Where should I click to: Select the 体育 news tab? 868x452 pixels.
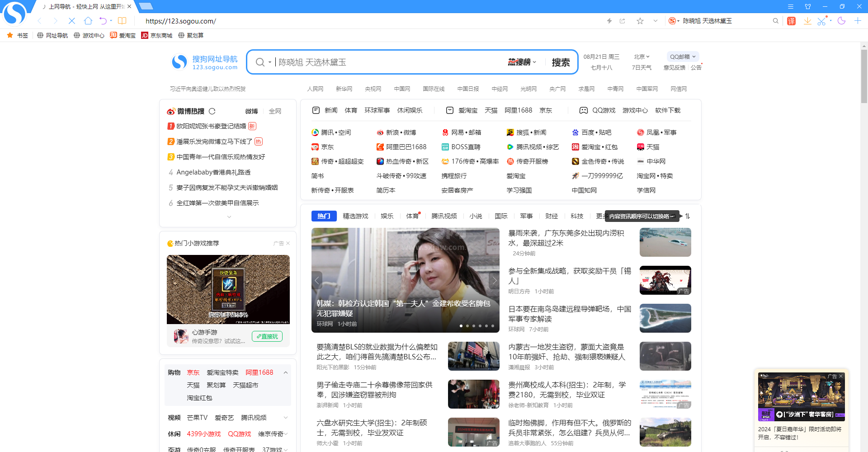click(412, 216)
